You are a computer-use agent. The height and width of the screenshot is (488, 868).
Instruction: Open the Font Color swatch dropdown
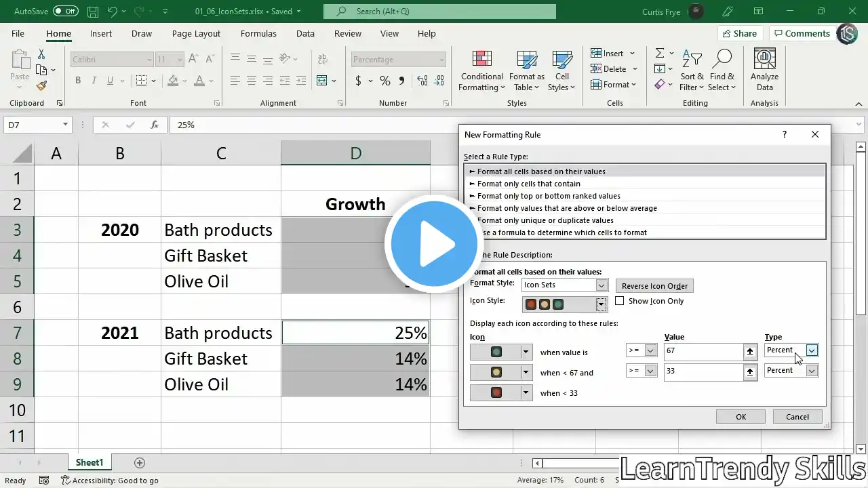tap(211, 81)
